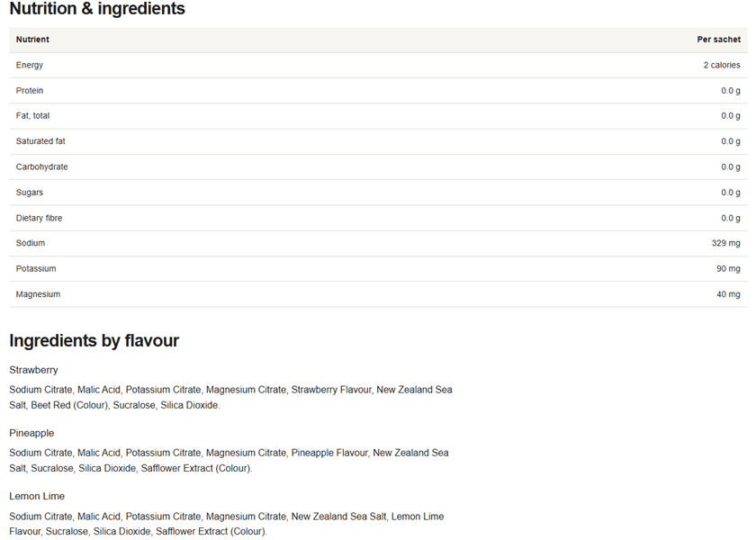Select the "Pineapple" flavour subheading
The image size is (756, 540).
click(31, 433)
